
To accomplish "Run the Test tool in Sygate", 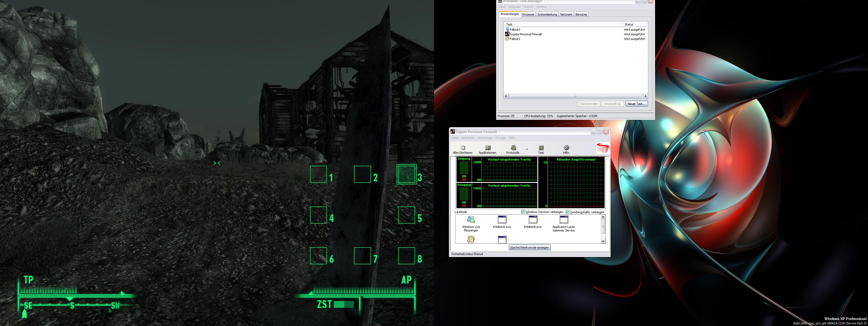I will tap(541, 149).
